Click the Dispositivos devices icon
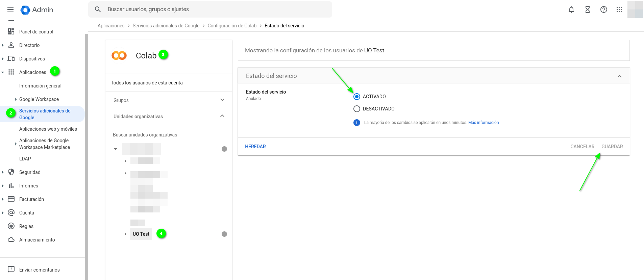The width and height of the screenshot is (644, 280). point(11,58)
